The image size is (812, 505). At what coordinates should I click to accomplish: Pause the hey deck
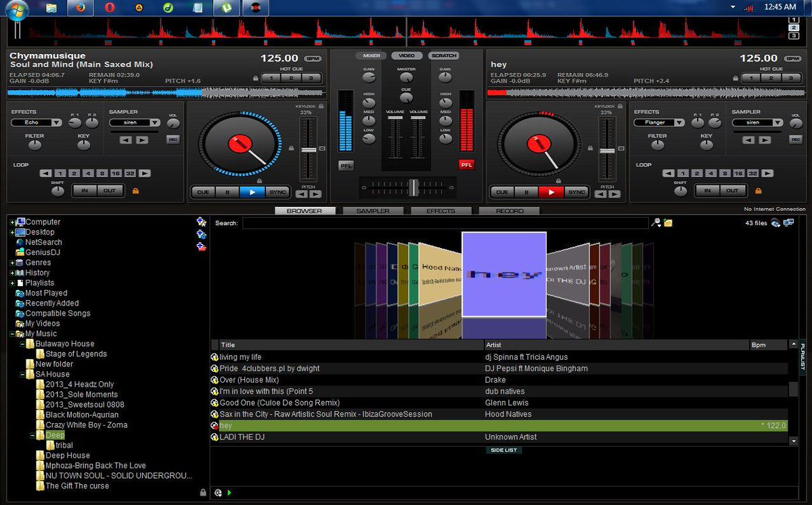pyautogui.click(x=526, y=192)
